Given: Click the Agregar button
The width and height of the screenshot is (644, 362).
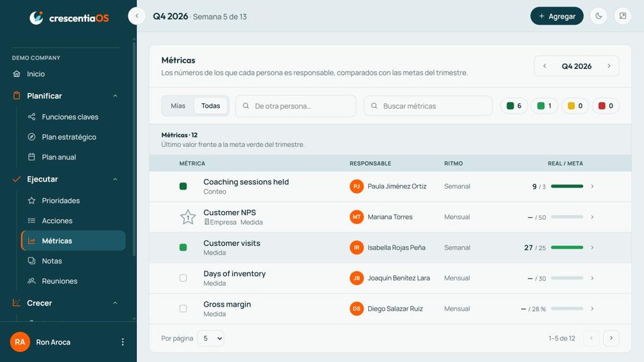Looking at the screenshot, I should coord(557,16).
